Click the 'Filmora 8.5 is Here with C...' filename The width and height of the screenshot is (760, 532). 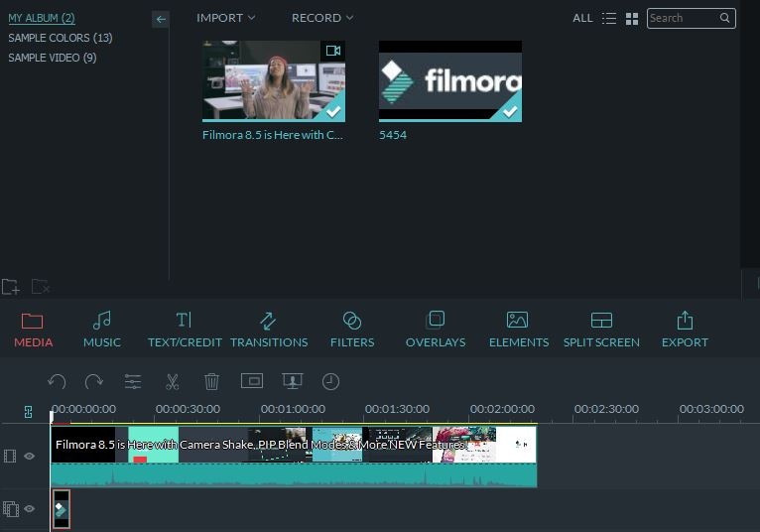click(x=273, y=135)
